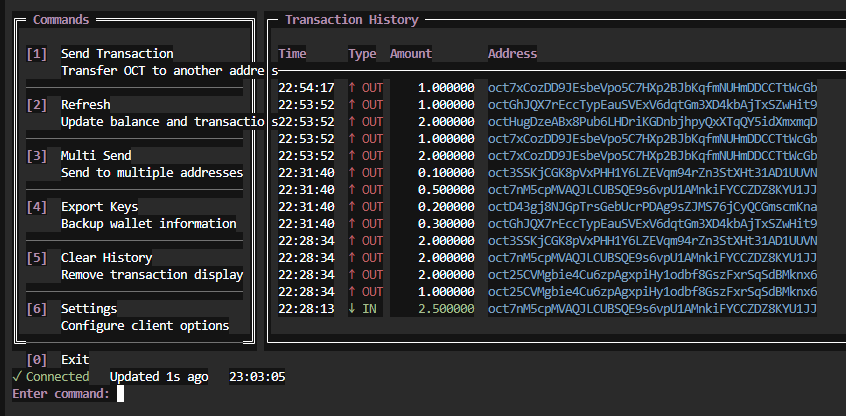This screenshot has width=846, height=416.
Task: Click the Connected status indicator
Action: [x=51, y=377]
